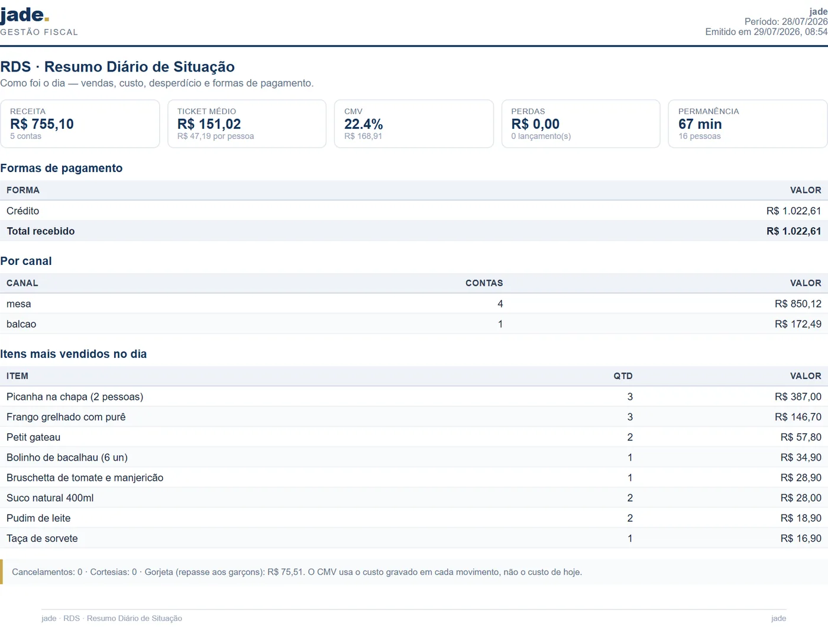Screen dimensions: 828x644
Task: Click the 'balcao' channel row
Action: click(x=414, y=324)
